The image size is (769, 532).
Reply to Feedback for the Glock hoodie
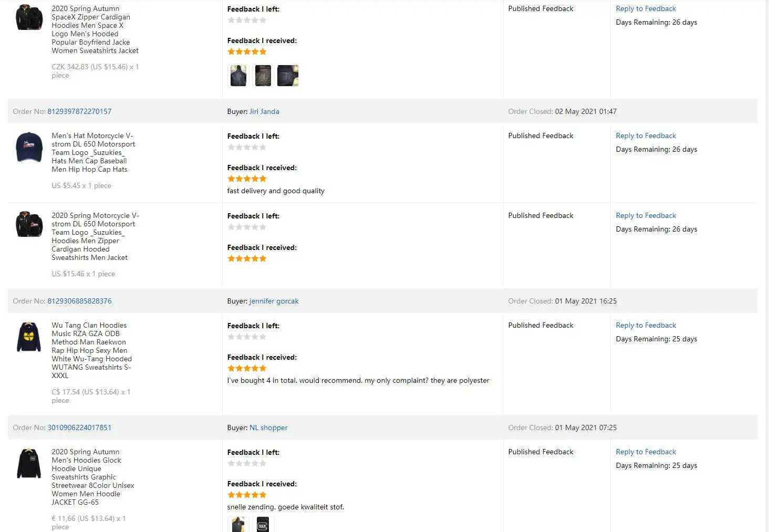(646, 452)
